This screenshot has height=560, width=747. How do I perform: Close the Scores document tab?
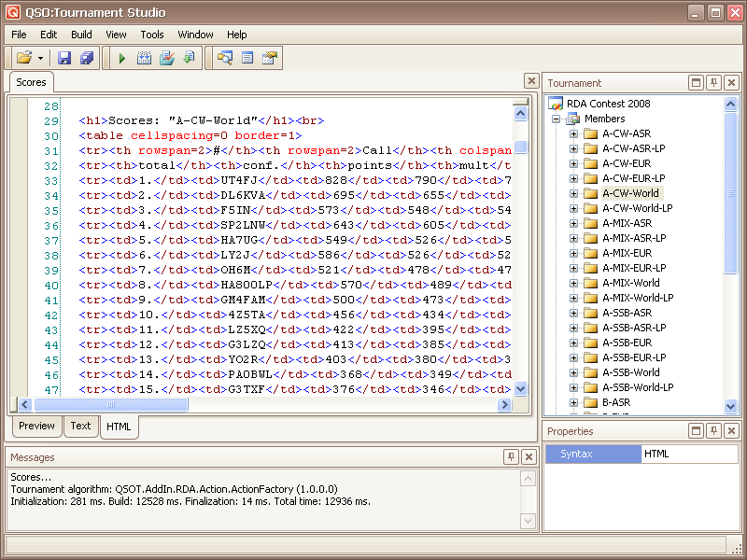530,81
